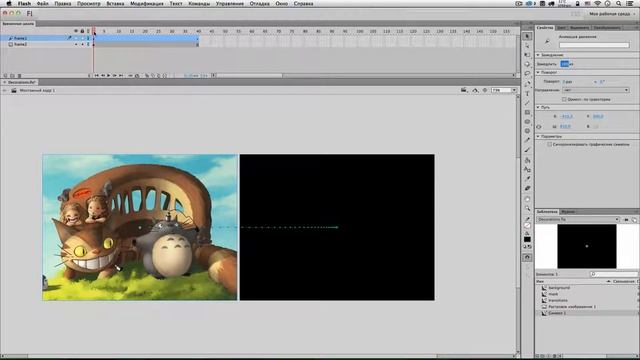Click the library search field
Image resolution: width=640 pixels, height=360 pixels.
[x=613, y=274]
